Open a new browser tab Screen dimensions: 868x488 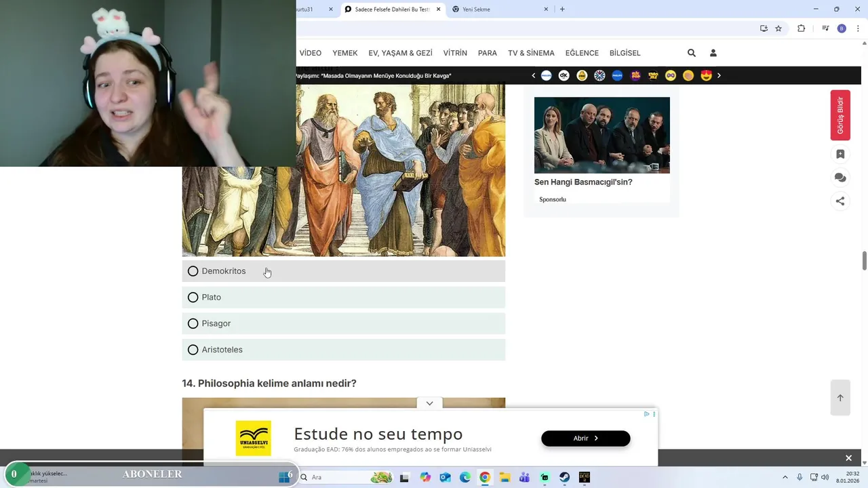coord(562,9)
